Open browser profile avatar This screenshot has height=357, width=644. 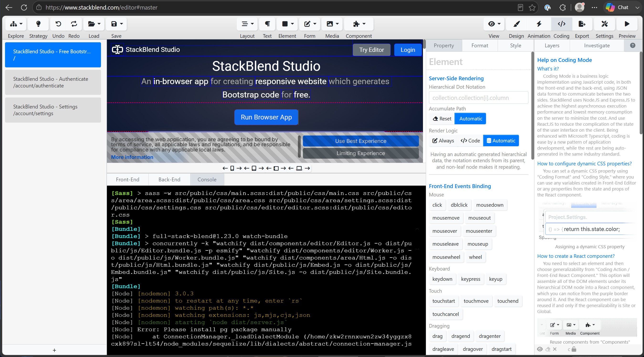[x=580, y=7]
